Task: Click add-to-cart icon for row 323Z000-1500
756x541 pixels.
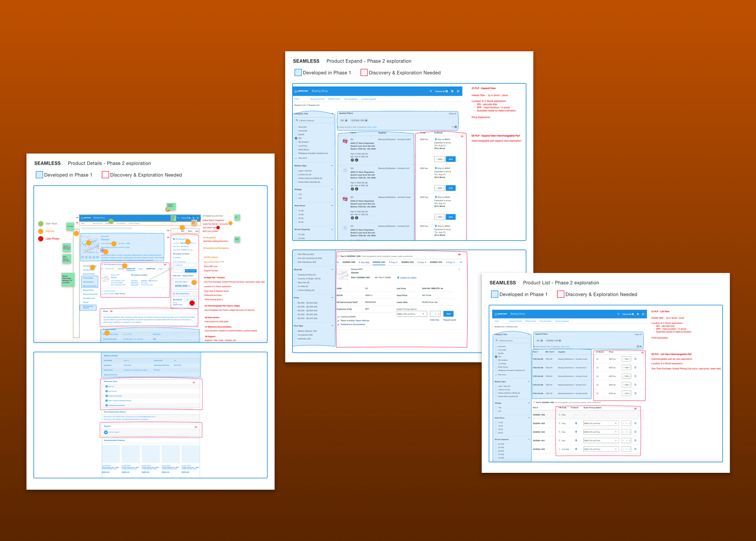Action: tap(636, 449)
